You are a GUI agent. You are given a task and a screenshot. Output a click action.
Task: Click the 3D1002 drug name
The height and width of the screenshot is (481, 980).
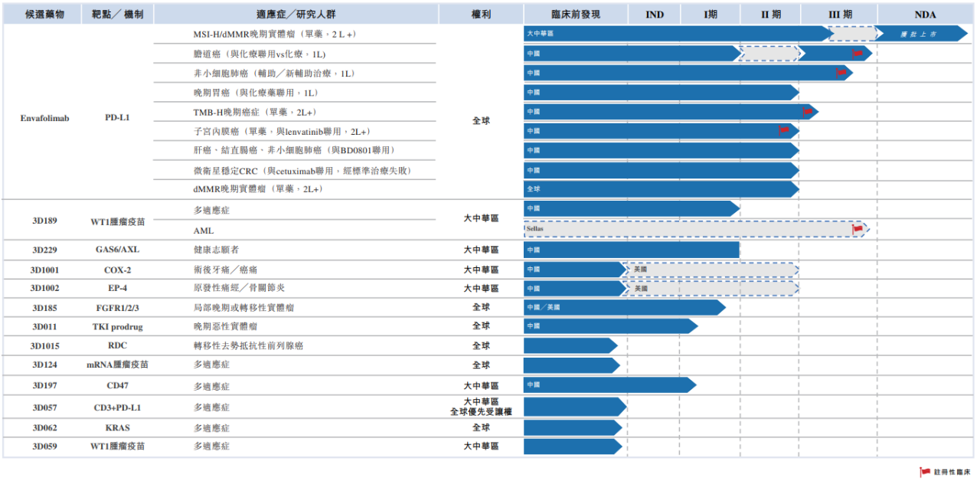tap(44, 288)
